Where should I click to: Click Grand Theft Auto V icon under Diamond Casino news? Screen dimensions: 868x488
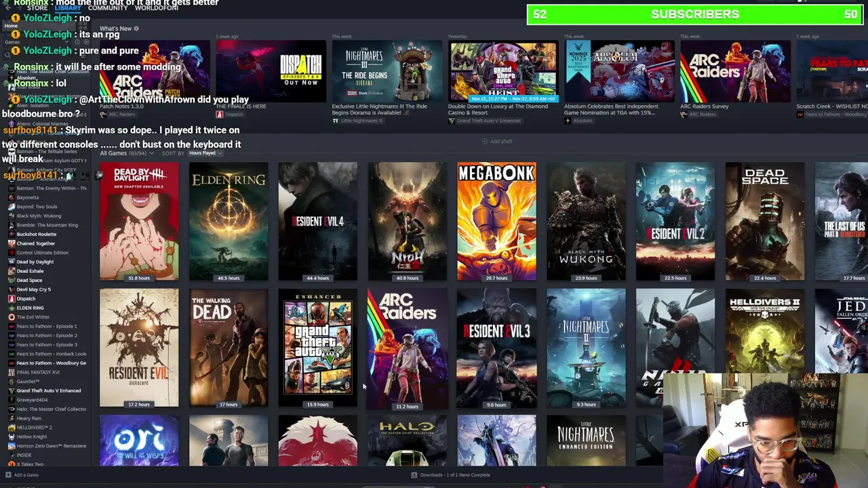pos(452,121)
